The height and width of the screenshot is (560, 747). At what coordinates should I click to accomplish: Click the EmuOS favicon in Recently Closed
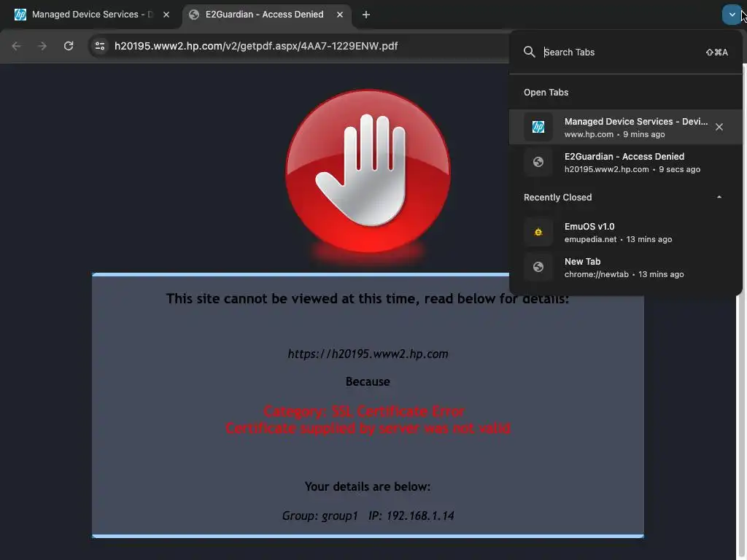coord(538,233)
